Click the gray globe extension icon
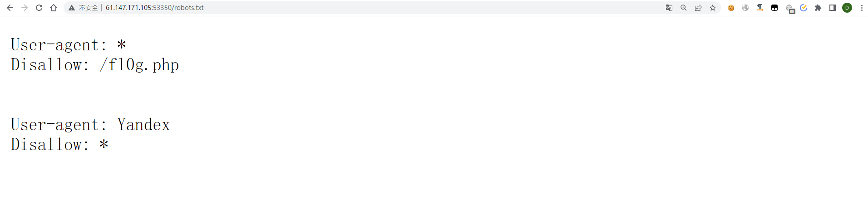The height and width of the screenshot is (214, 868). click(745, 8)
